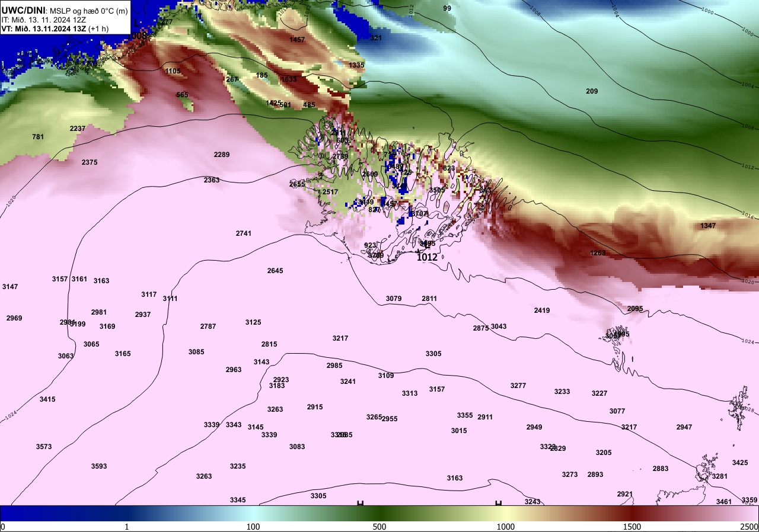Click the height value 1335
Viewport: 759px width, 532px height.
tap(356, 65)
